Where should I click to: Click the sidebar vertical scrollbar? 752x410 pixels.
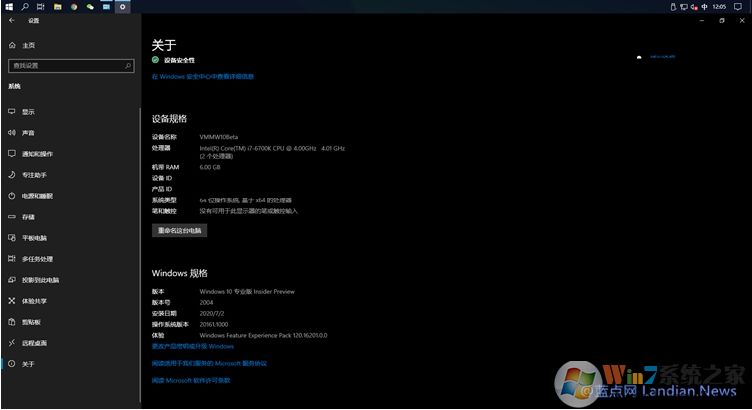tap(140, 254)
